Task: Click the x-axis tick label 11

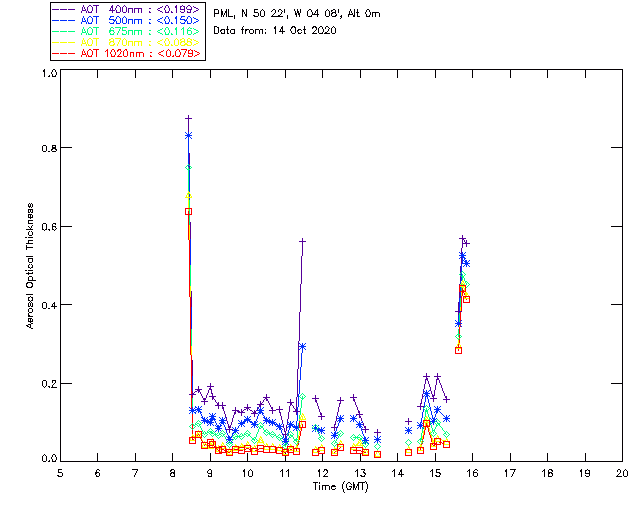Action: coord(285,473)
